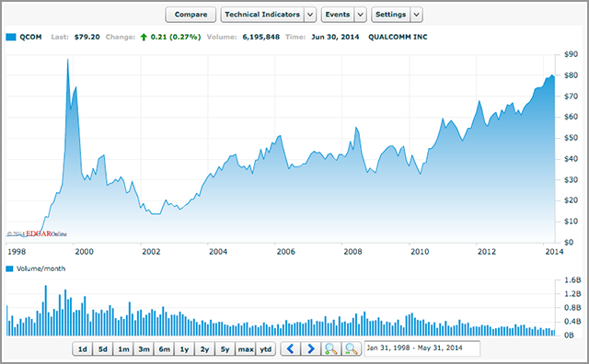Click the green up arrow change indicator
The width and height of the screenshot is (589, 364).
coord(144,37)
